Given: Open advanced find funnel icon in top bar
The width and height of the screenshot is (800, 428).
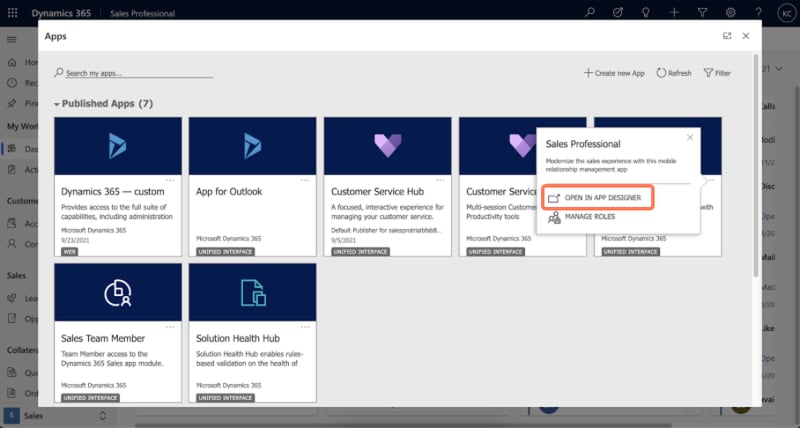Looking at the screenshot, I should click(703, 12).
